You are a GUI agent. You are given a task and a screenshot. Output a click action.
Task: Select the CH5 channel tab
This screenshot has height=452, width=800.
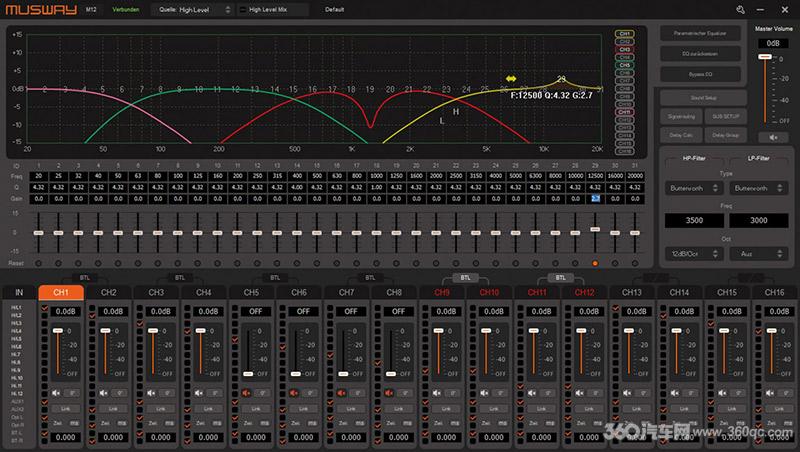pos(251,292)
